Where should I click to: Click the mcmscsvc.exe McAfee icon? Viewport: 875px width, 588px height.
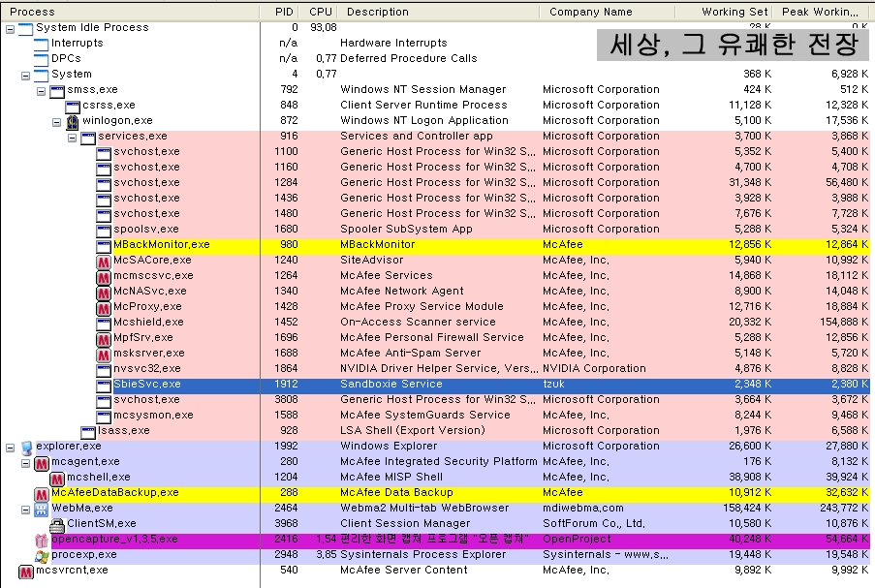[x=104, y=277]
